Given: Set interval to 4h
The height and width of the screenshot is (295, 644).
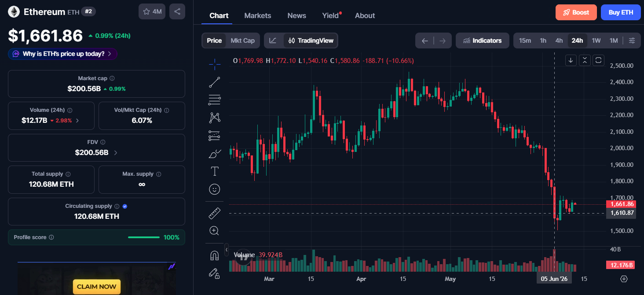Looking at the screenshot, I should pos(559,41).
